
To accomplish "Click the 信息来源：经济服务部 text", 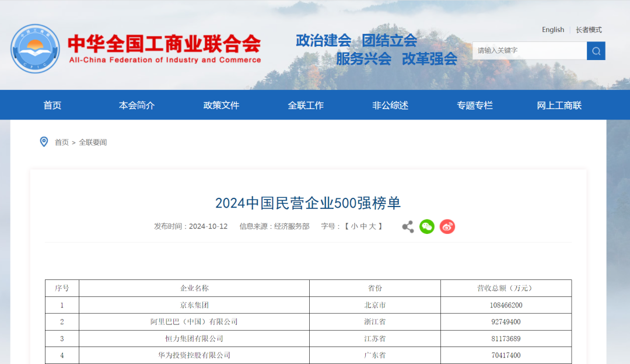I will coord(274,226).
